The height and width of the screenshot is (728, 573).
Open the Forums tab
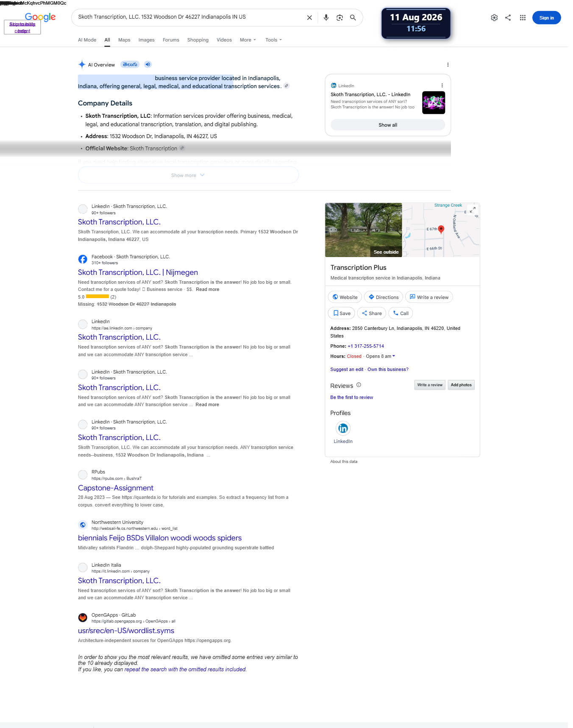click(171, 40)
